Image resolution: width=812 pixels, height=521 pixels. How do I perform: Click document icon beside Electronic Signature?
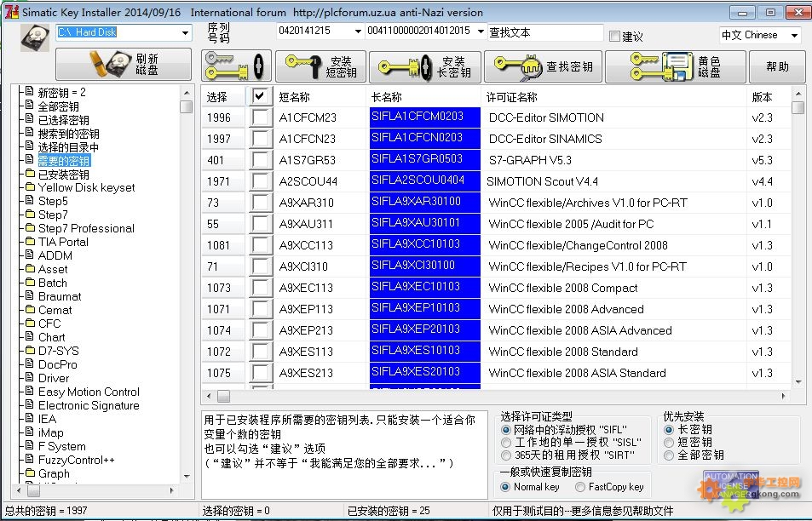click(30, 404)
